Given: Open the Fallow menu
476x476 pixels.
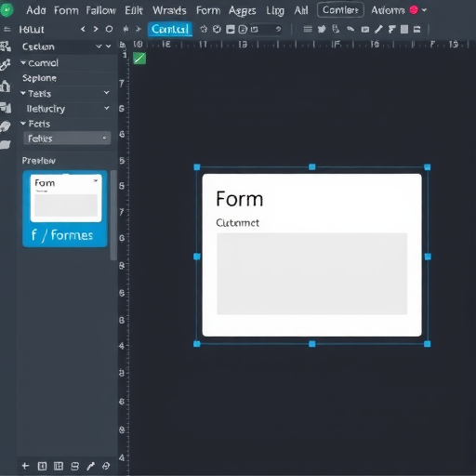Looking at the screenshot, I should coord(101,10).
